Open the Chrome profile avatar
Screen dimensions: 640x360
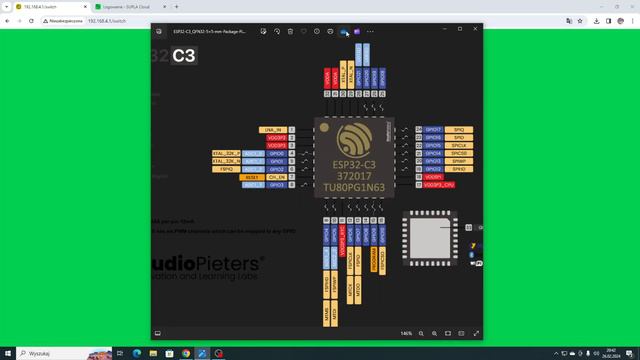tap(620, 21)
